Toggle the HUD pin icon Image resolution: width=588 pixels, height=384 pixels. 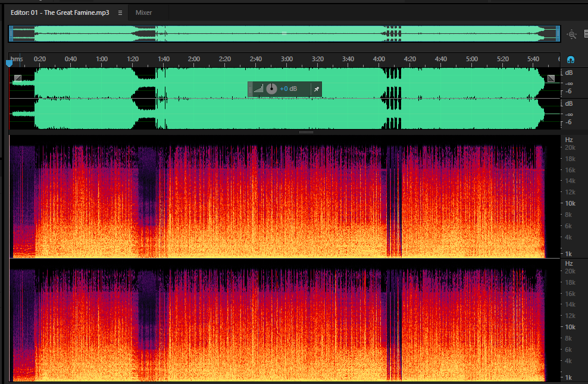[317, 89]
